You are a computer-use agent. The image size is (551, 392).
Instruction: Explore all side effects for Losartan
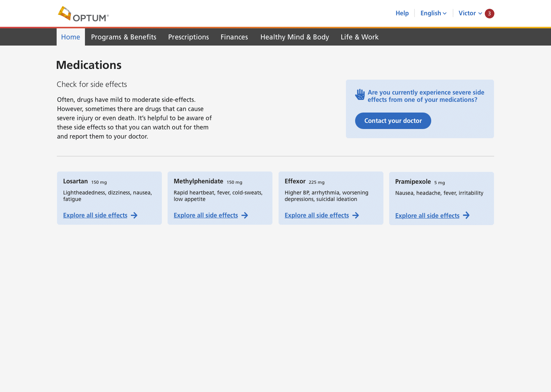click(x=95, y=216)
